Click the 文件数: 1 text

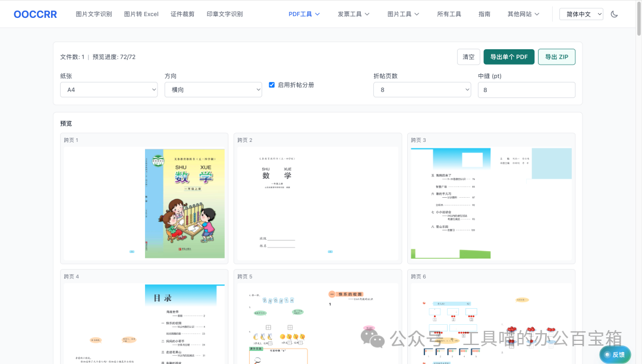(x=72, y=57)
